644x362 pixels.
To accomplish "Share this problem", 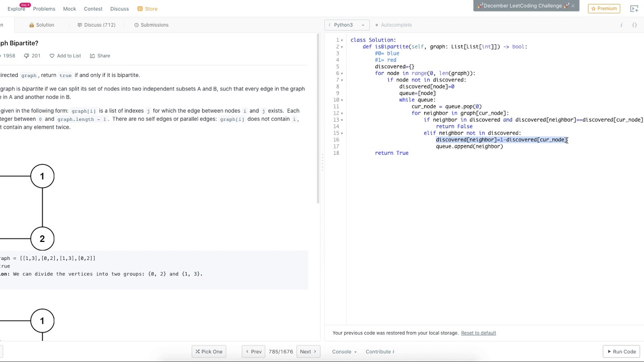I will coord(100,56).
